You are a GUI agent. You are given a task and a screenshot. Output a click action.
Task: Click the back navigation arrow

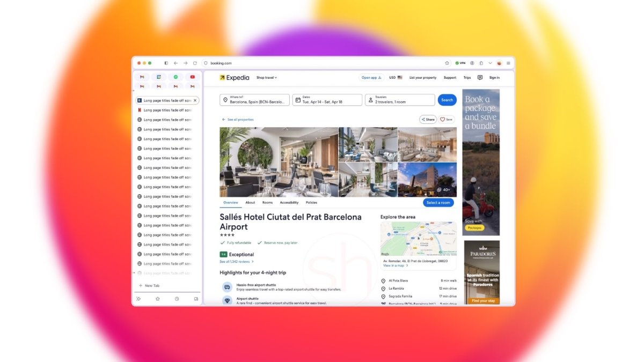click(x=175, y=63)
